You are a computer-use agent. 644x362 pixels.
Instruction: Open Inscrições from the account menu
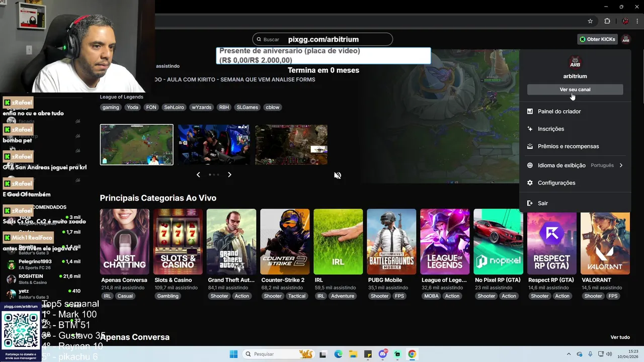coord(575,129)
